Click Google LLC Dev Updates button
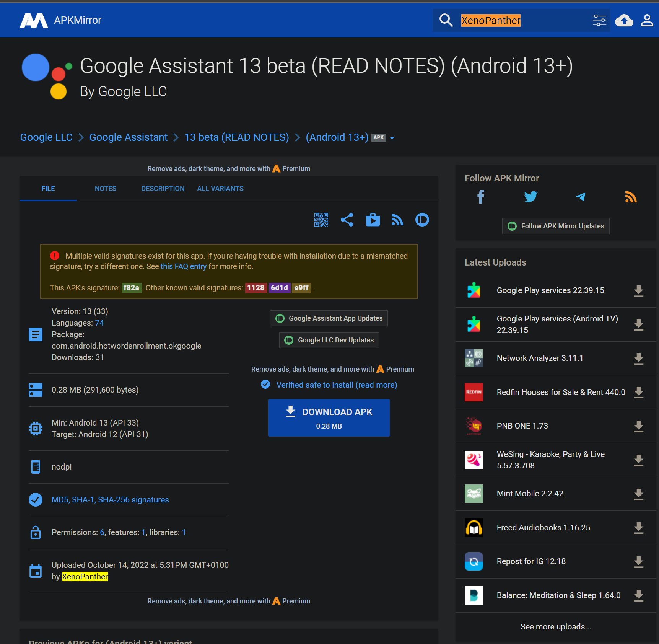 point(329,340)
